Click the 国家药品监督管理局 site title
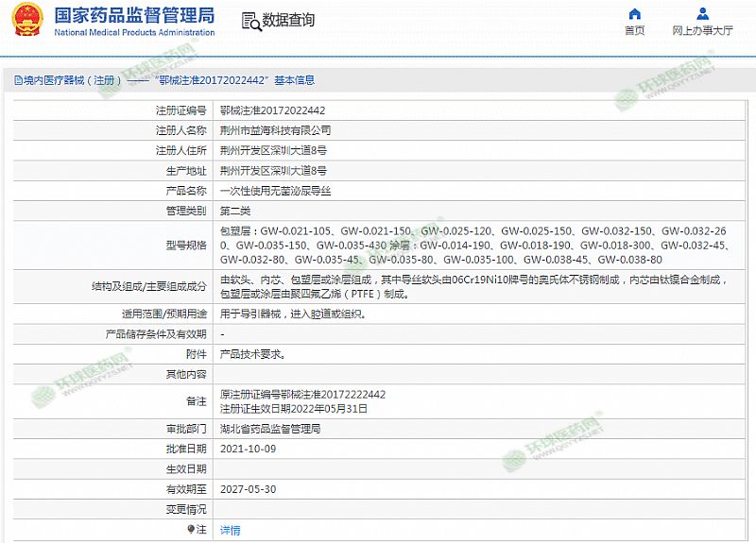 pyautogui.click(x=134, y=16)
